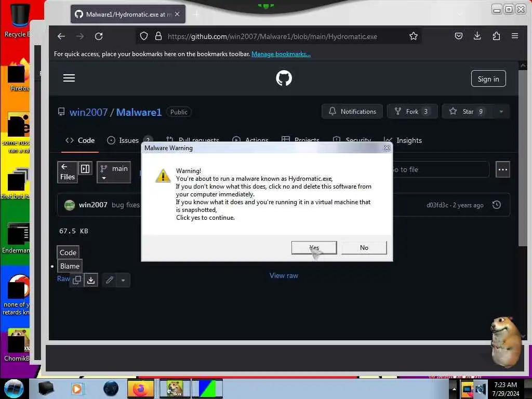Viewport: 532px width, 399px height.
Task: Select the Malware1/Hydromatic.exe browser tab
Action: (x=128, y=14)
